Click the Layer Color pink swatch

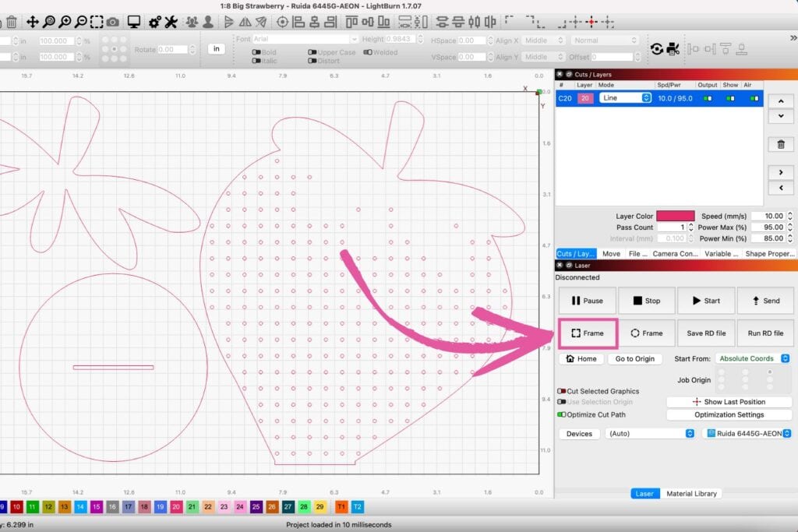[675, 216]
